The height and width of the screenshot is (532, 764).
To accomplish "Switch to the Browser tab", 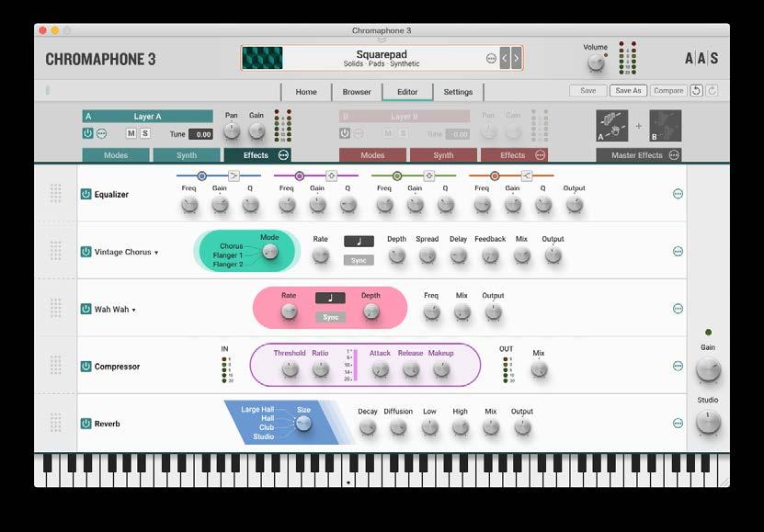I will coord(357,92).
